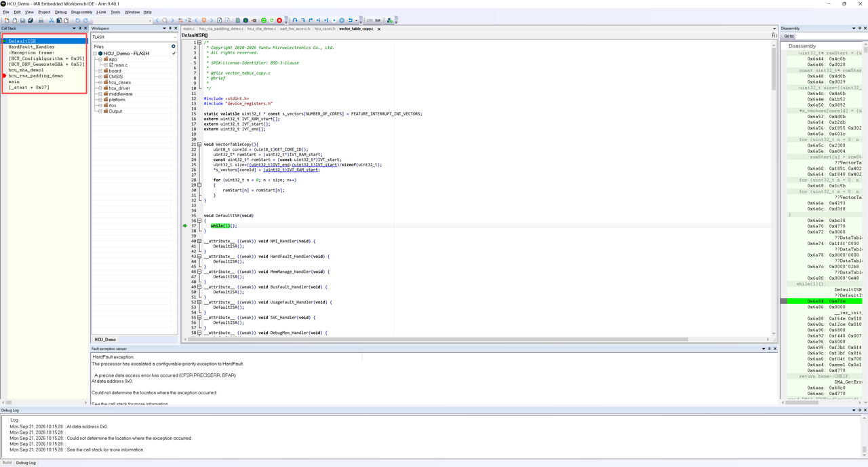This screenshot has height=467, width=868.
Task: Select HardFault_Handler in Call Stack
Action: [32, 47]
